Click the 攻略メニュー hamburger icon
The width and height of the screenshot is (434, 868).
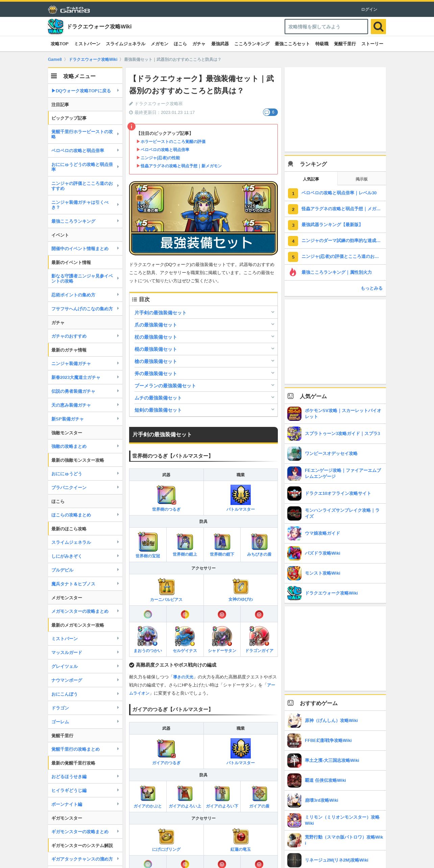coord(54,76)
